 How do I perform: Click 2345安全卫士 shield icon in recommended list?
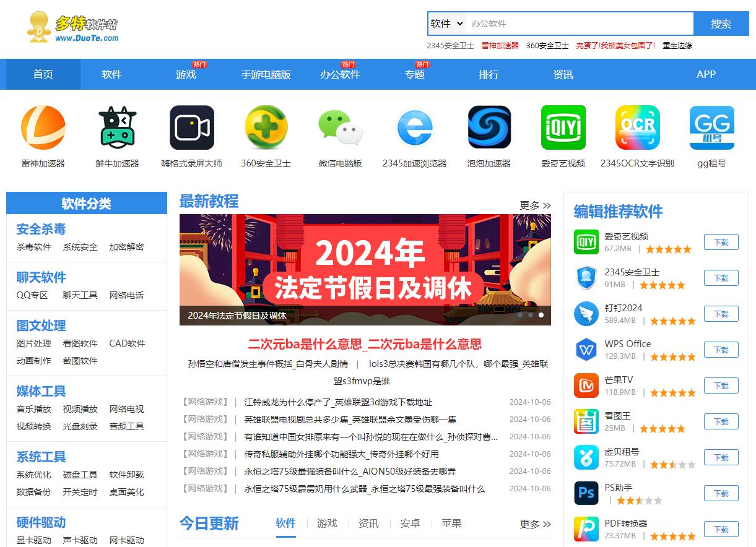point(586,278)
